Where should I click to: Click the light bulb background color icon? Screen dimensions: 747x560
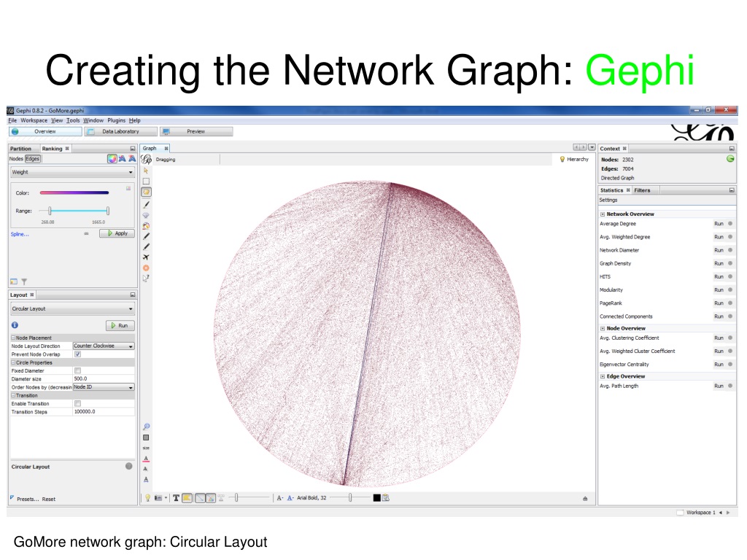tap(147, 498)
